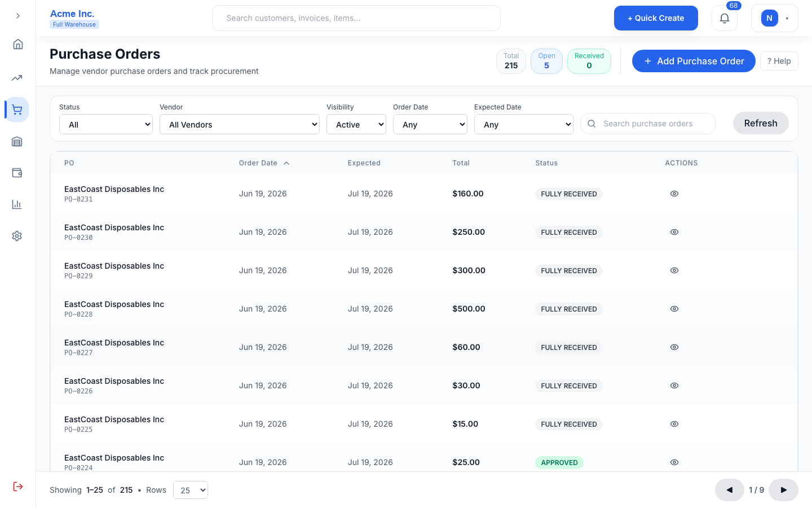Click the Full Warehouse badge
This screenshot has width=812, height=508.
click(x=74, y=24)
